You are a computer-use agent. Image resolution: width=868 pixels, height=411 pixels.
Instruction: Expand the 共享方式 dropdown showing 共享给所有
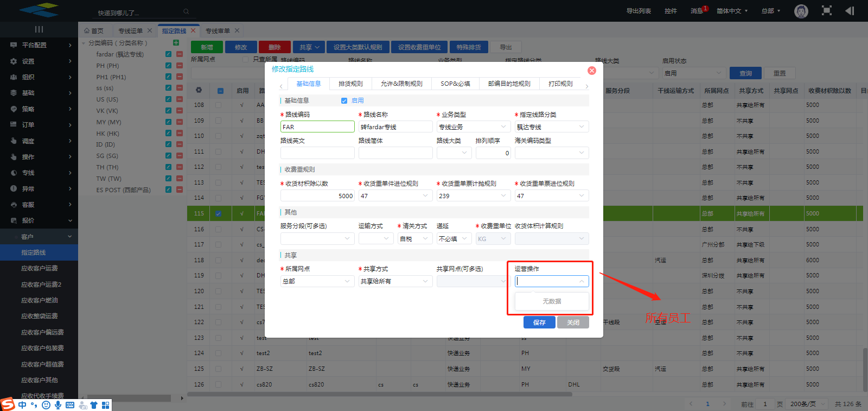(x=395, y=281)
